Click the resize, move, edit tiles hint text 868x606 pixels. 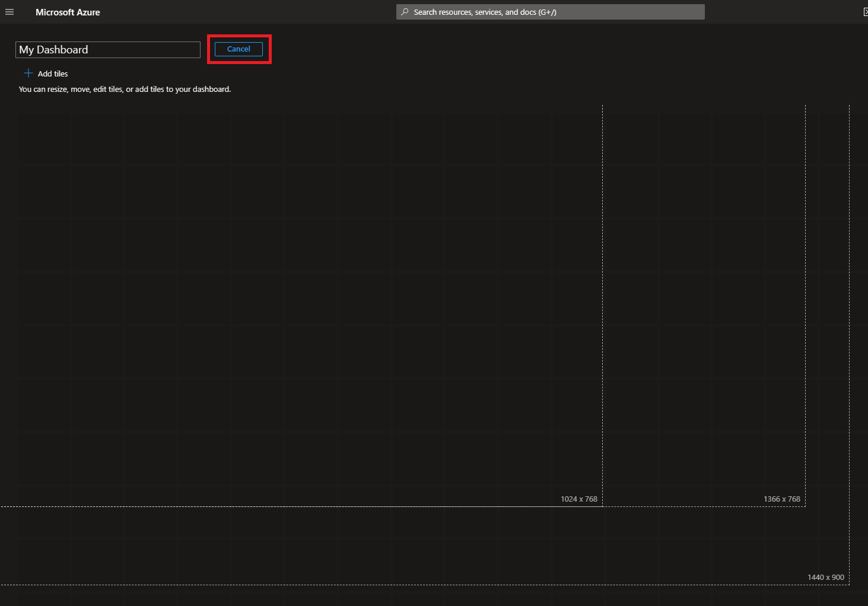(125, 89)
